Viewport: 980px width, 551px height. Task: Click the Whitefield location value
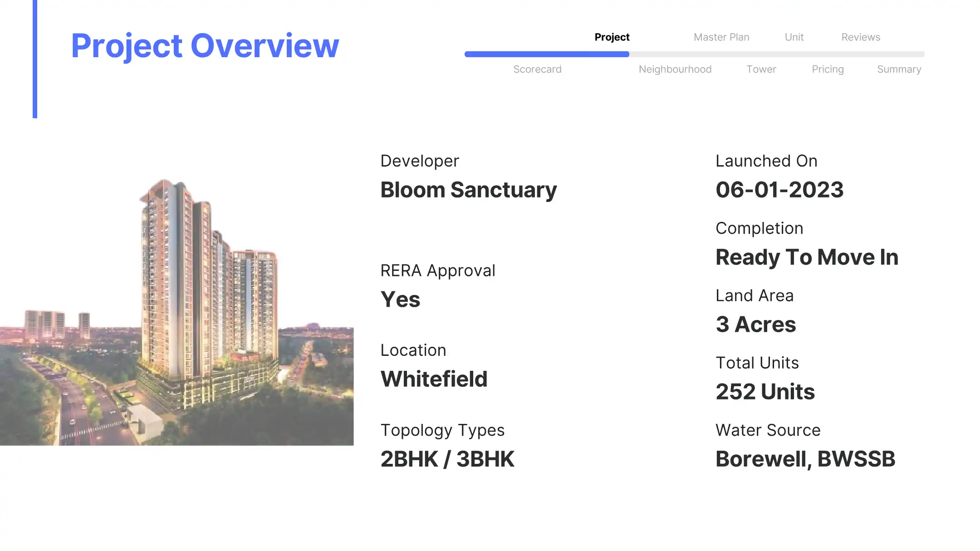(434, 379)
